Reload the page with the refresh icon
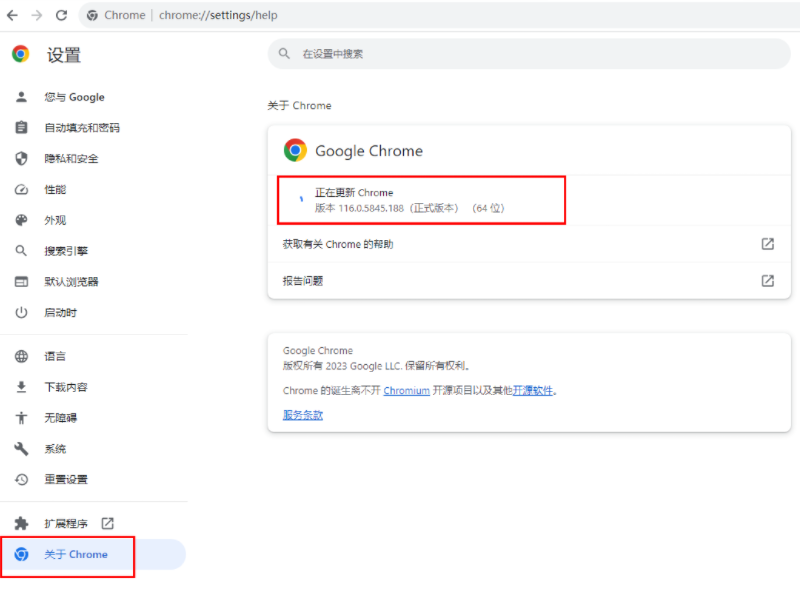Image resolution: width=800 pixels, height=603 pixels. tap(61, 15)
